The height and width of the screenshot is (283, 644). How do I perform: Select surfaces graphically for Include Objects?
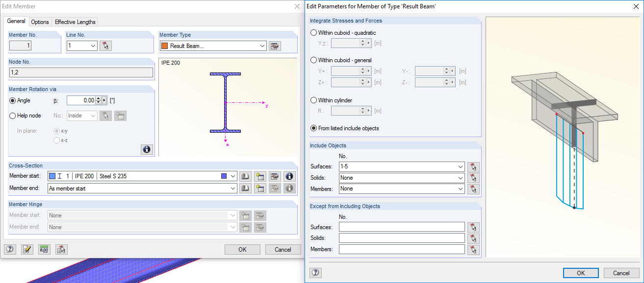pyautogui.click(x=473, y=166)
